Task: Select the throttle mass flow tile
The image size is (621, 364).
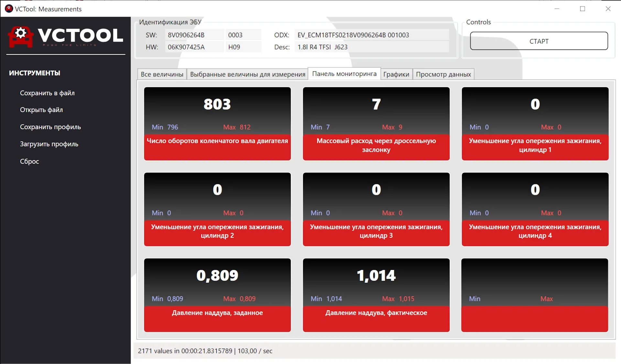Action: point(376,123)
